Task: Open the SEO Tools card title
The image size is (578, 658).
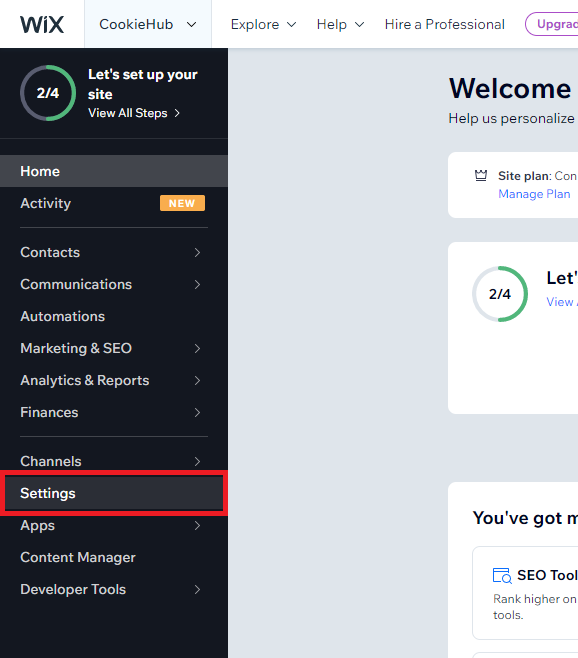Action: pyautogui.click(x=547, y=575)
